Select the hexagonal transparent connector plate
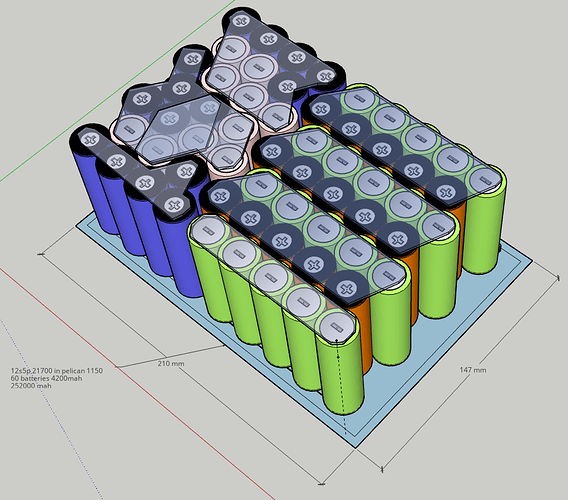The height and width of the screenshot is (500, 568). pyautogui.click(x=178, y=129)
